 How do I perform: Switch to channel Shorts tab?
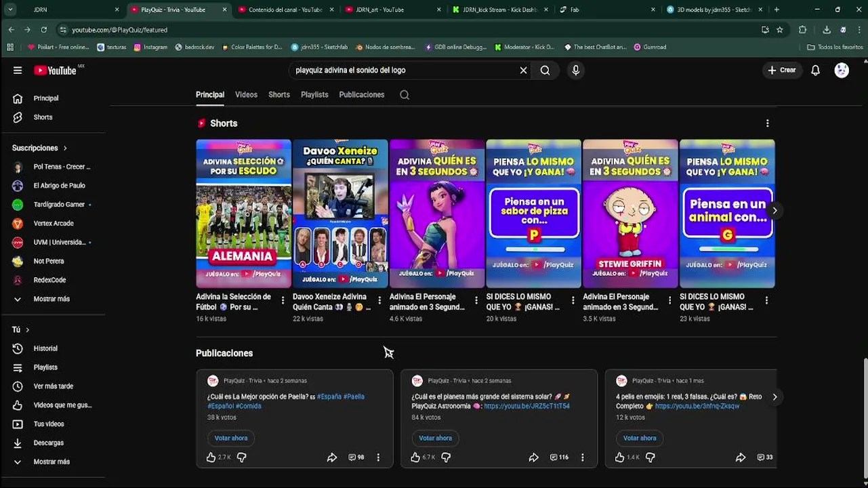coord(279,95)
